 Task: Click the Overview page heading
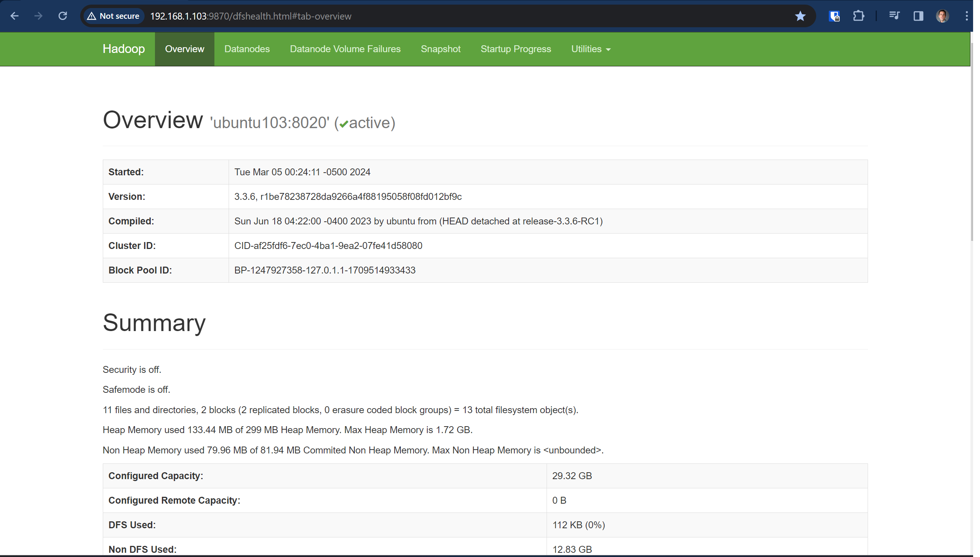click(153, 120)
